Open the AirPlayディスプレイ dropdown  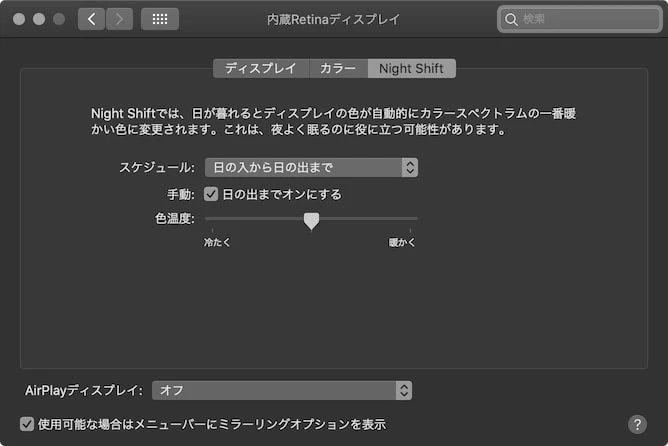(x=282, y=390)
